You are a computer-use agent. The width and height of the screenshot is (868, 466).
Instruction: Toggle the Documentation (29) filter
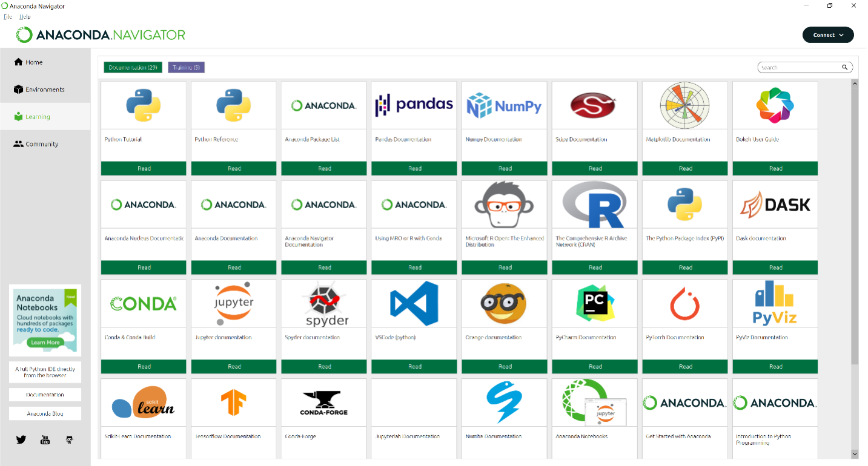[x=133, y=67]
